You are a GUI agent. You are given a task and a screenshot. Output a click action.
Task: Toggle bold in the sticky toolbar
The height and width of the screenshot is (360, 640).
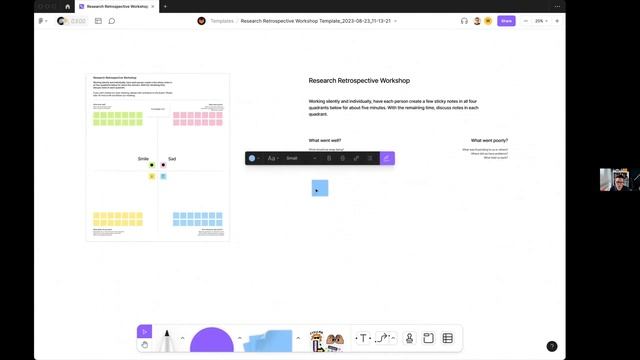click(x=329, y=158)
